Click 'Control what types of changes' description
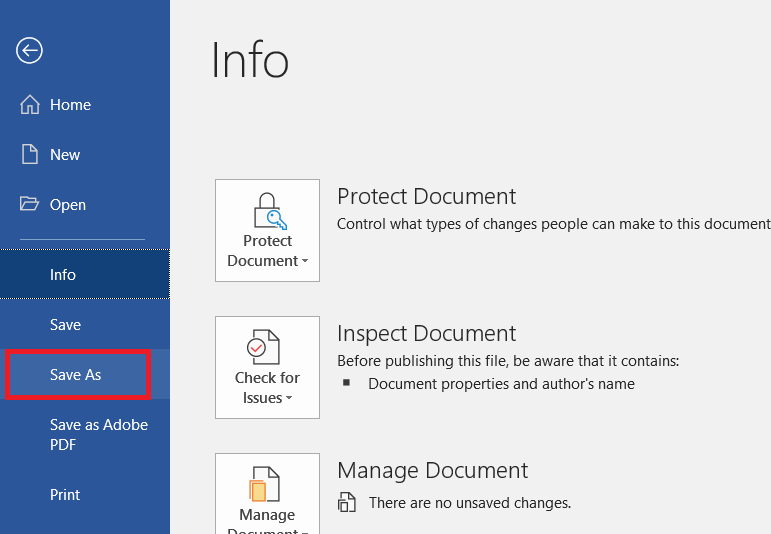 [x=554, y=224]
